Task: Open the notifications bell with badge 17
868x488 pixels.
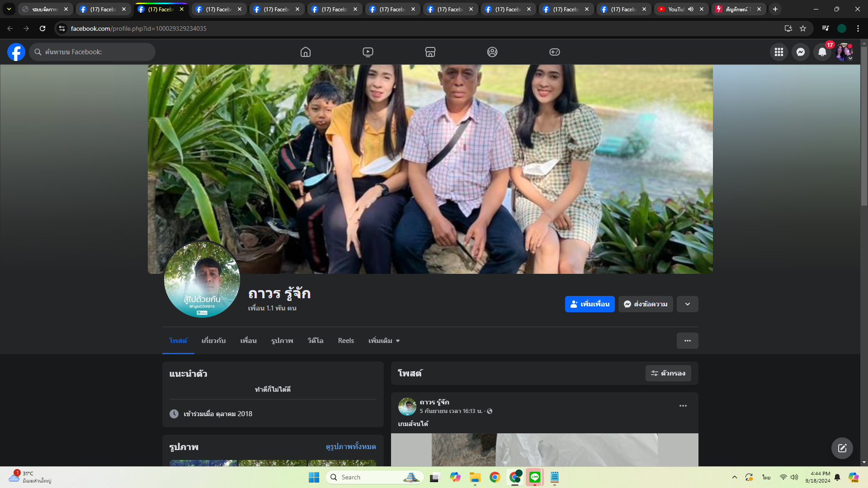Action: click(x=822, y=52)
